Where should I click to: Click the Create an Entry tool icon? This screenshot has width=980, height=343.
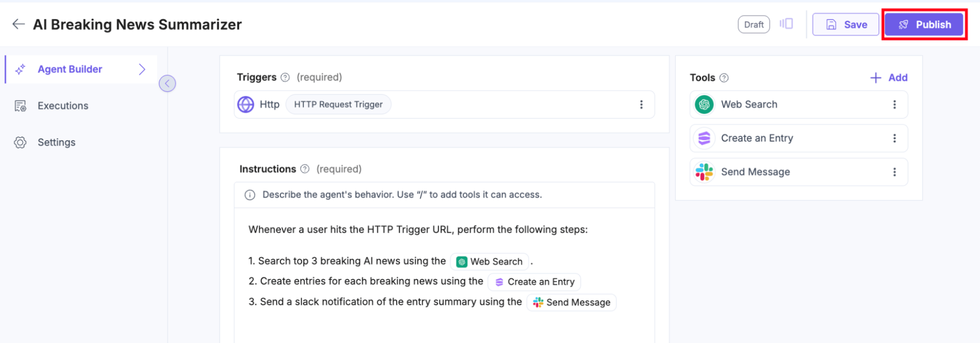[x=704, y=138]
